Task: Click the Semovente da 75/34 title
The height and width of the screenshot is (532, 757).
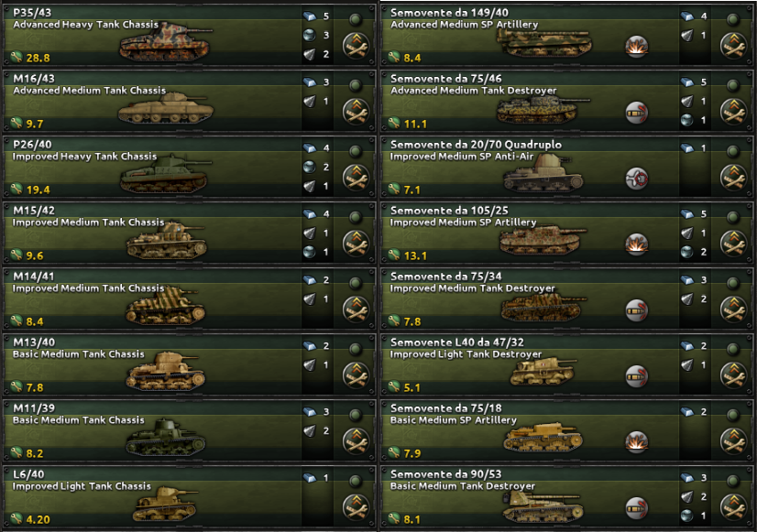Action: [x=445, y=277]
